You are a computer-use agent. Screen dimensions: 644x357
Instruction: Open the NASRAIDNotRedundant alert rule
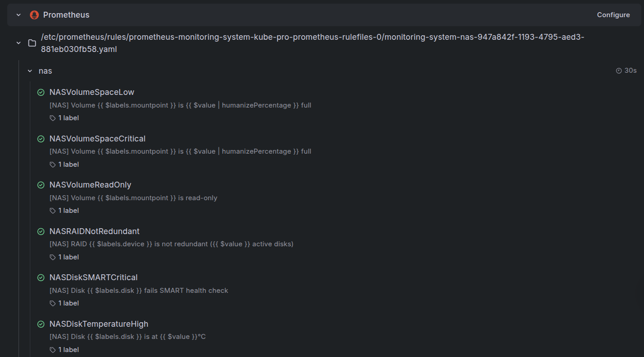click(x=95, y=231)
